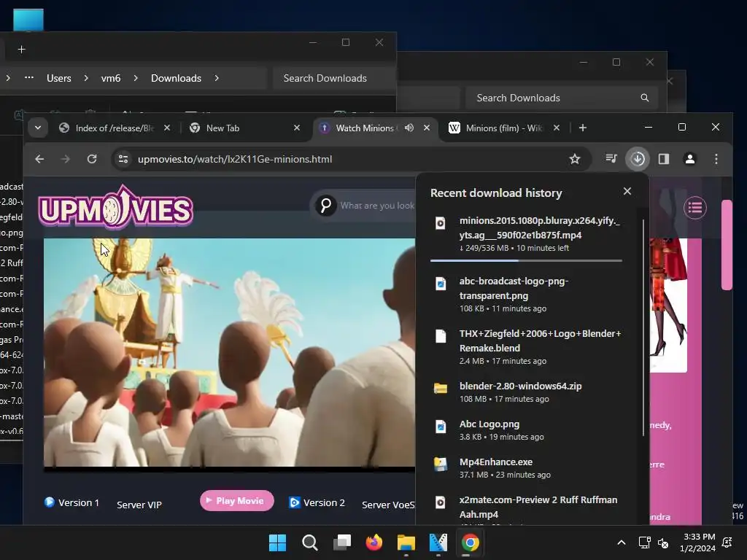Click Users in File Explorer breadcrumb
The image size is (747, 560).
coord(59,78)
